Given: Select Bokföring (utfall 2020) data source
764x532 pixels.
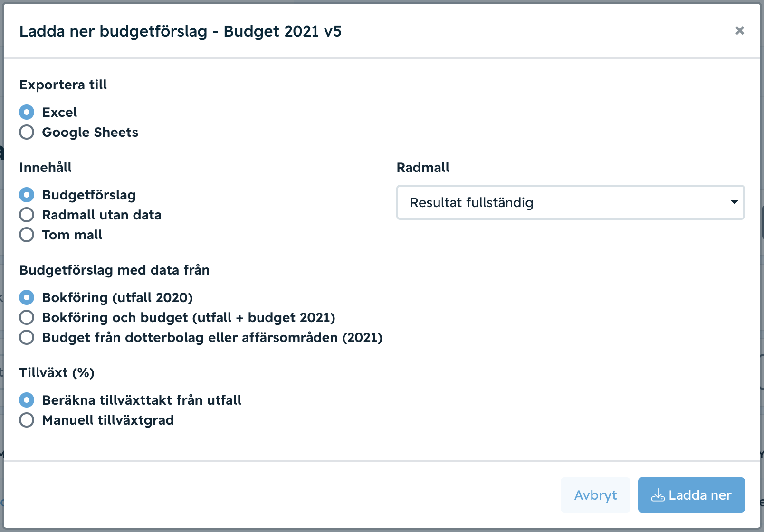Looking at the screenshot, I should 27,297.
